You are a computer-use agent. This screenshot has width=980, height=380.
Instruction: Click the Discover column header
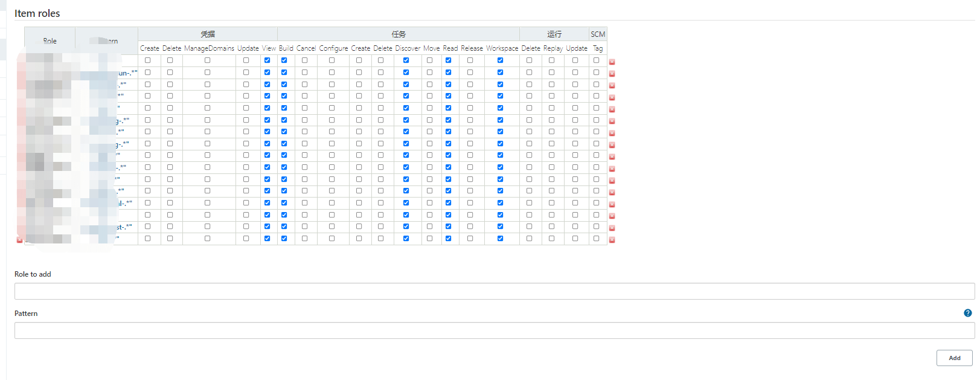tap(408, 48)
